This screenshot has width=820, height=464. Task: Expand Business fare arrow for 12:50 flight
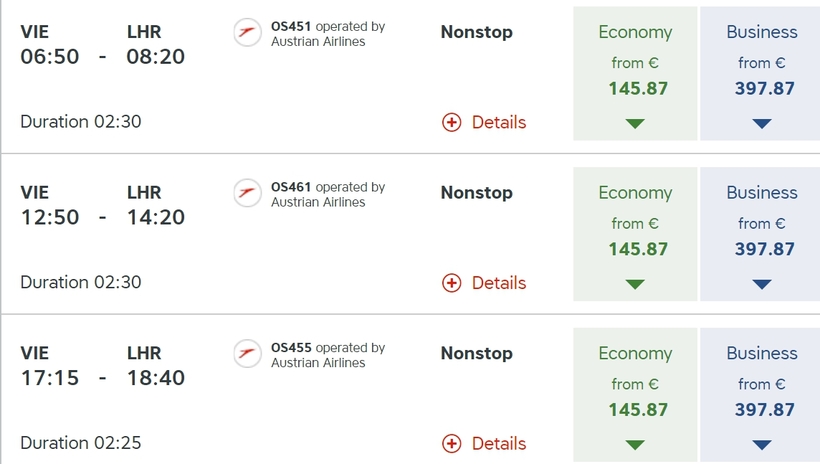point(762,284)
